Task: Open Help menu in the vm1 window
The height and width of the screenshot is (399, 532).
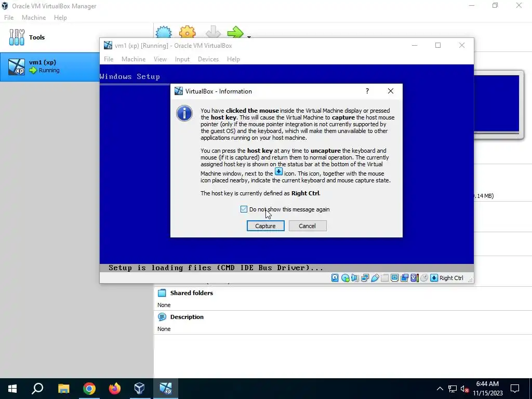Action: click(x=233, y=59)
